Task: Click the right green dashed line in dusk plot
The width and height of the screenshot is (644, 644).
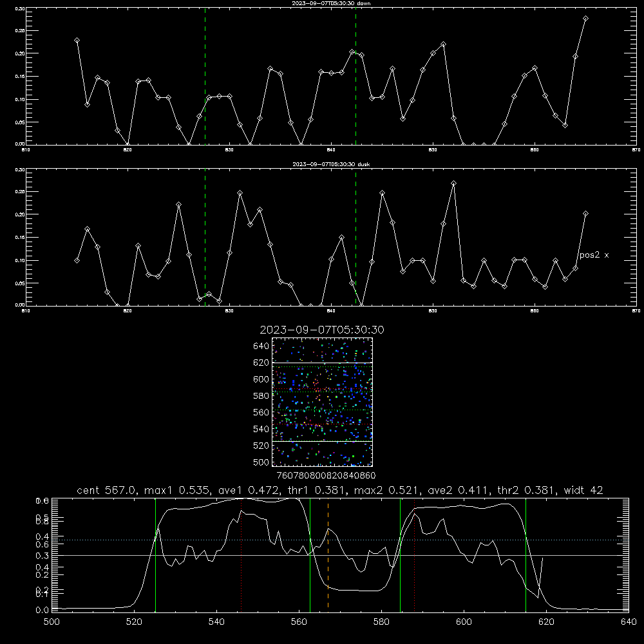Action: (355, 238)
